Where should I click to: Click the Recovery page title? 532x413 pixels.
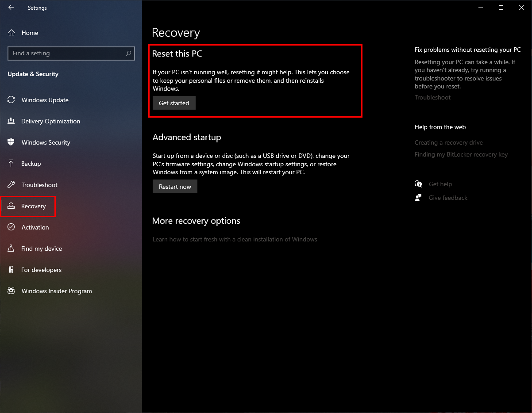[x=176, y=33]
